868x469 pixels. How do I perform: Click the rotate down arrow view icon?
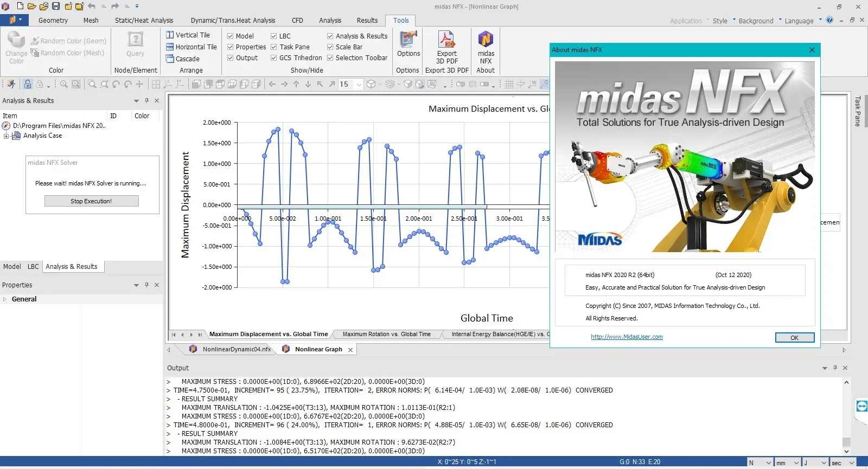click(308, 84)
